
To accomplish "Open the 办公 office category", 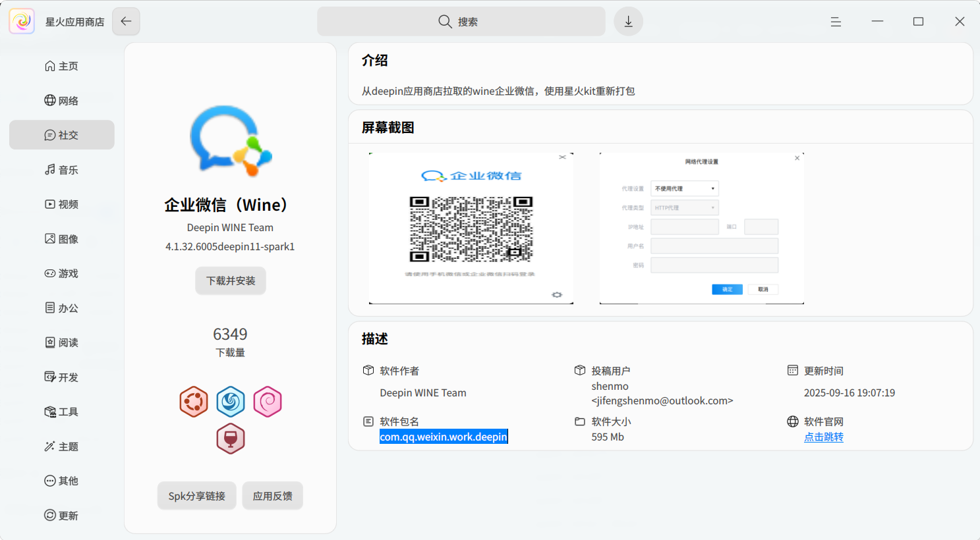I will (62, 308).
